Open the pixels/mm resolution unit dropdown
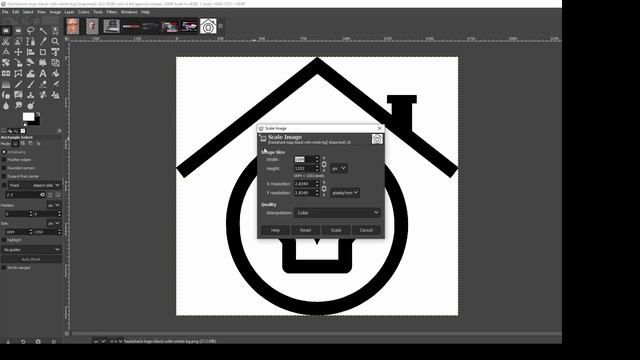The height and width of the screenshot is (360, 640). [x=345, y=192]
